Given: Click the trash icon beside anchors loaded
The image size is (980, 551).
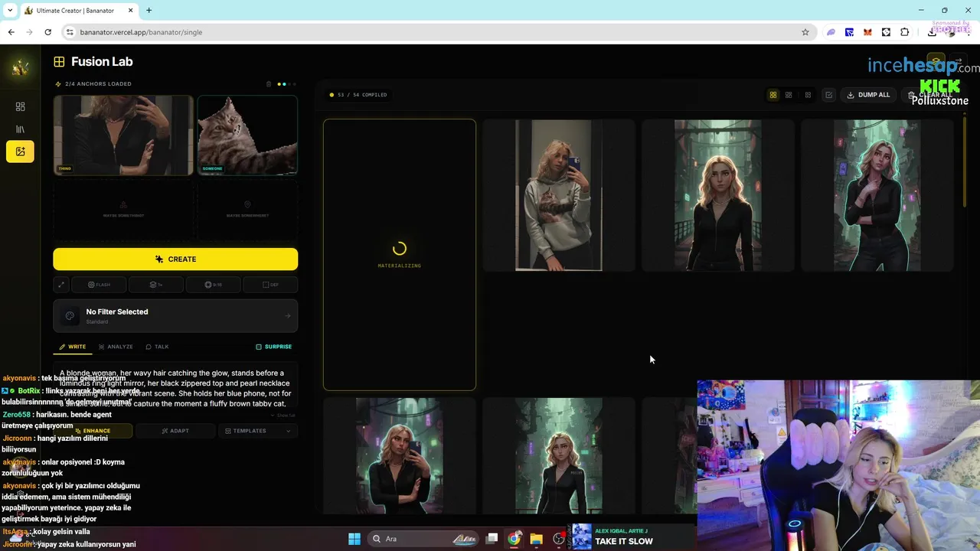Looking at the screenshot, I should [x=269, y=84].
